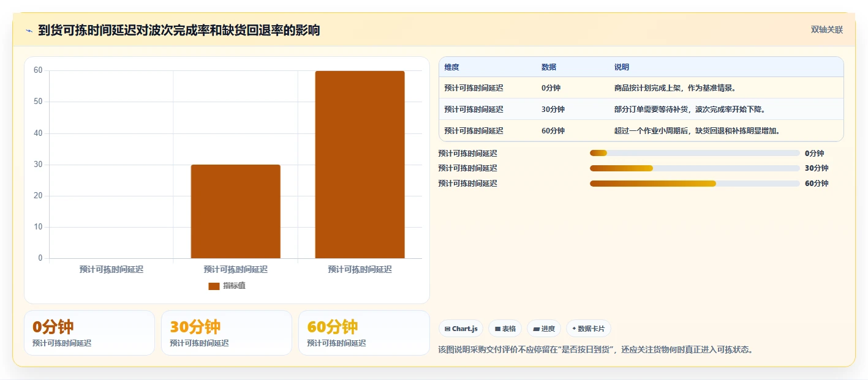The width and height of the screenshot is (868, 380).
Task: Click the table cell reading 0分钟
Action: point(551,88)
